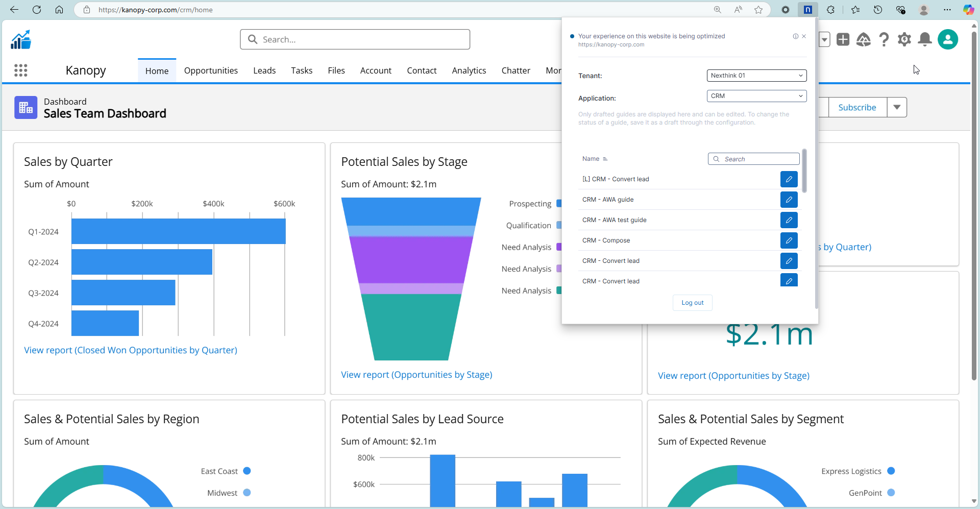Edit the CRM - AWA test guide
The height and width of the screenshot is (509, 980).
(x=789, y=220)
